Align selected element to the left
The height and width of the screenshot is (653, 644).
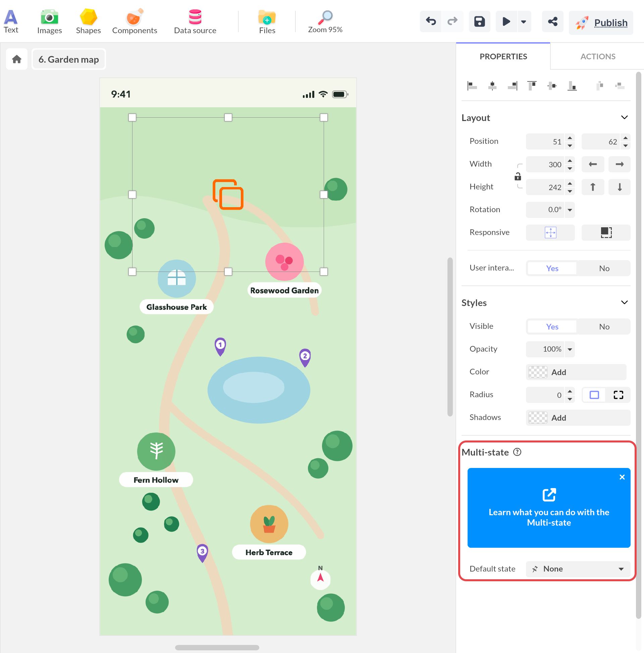click(472, 86)
